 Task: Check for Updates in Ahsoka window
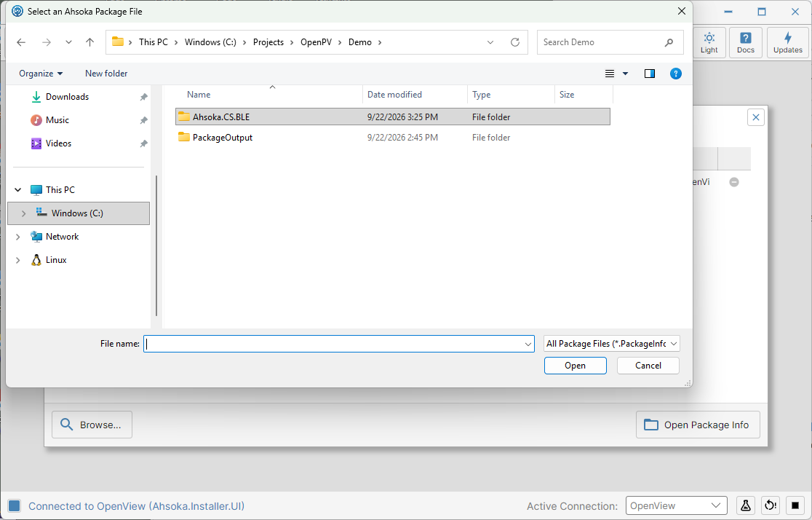pyautogui.click(x=788, y=42)
